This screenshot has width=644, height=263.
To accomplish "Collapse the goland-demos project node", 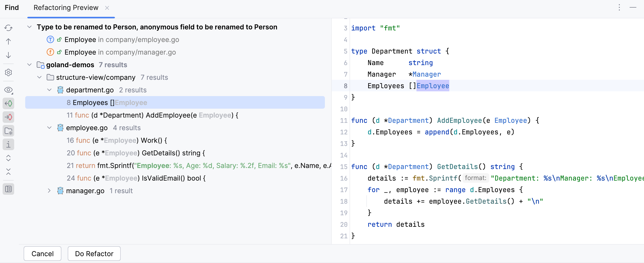I will coord(29,65).
